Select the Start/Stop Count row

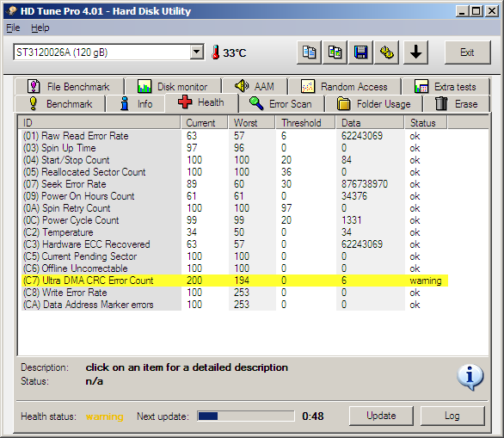click(234, 160)
